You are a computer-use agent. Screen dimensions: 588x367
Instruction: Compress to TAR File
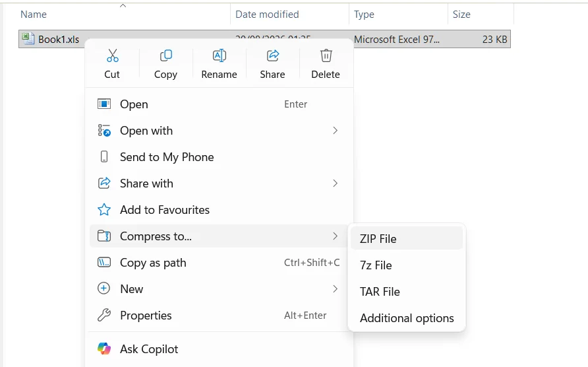407,292
